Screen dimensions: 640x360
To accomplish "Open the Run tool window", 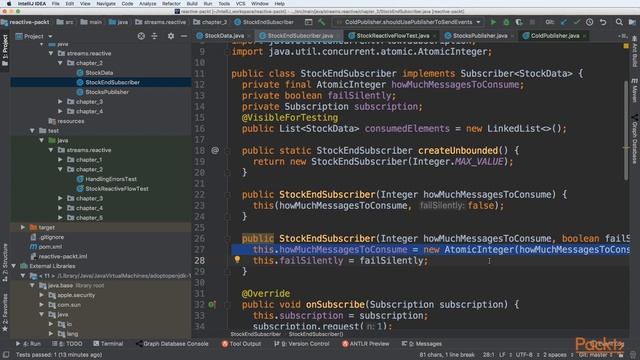I will pos(28,344).
